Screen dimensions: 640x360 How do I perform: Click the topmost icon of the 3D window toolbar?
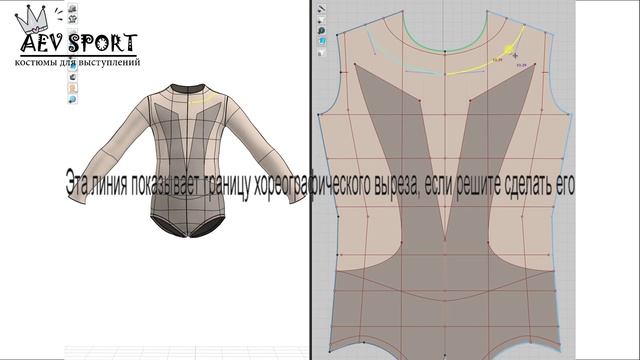click(72, 8)
